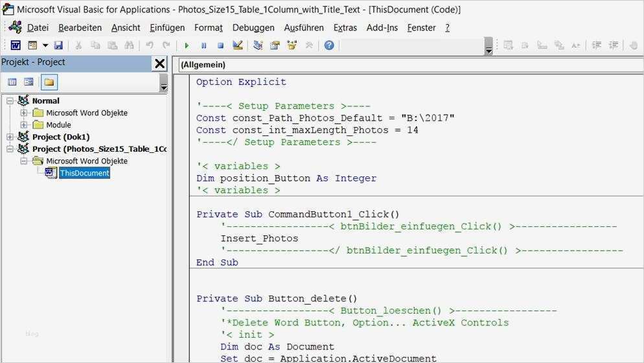Screen dimensions: 644x363
Task: Click the List Properties/Methods icon
Action: 509,45
